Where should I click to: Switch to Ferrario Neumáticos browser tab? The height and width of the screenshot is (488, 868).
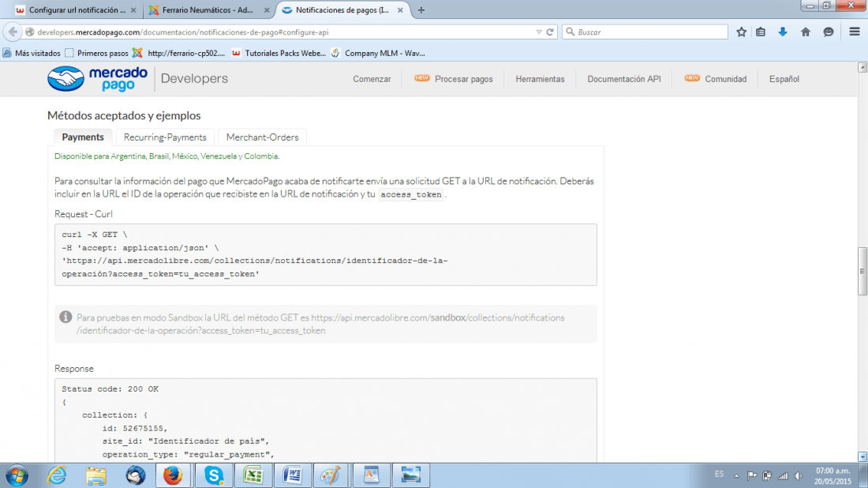point(208,10)
